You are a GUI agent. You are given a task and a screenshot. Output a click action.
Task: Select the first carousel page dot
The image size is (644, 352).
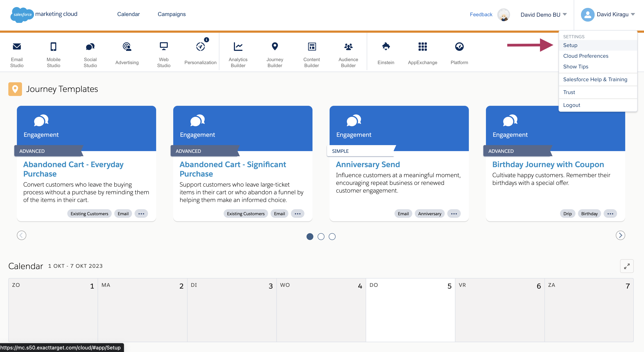point(310,236)
